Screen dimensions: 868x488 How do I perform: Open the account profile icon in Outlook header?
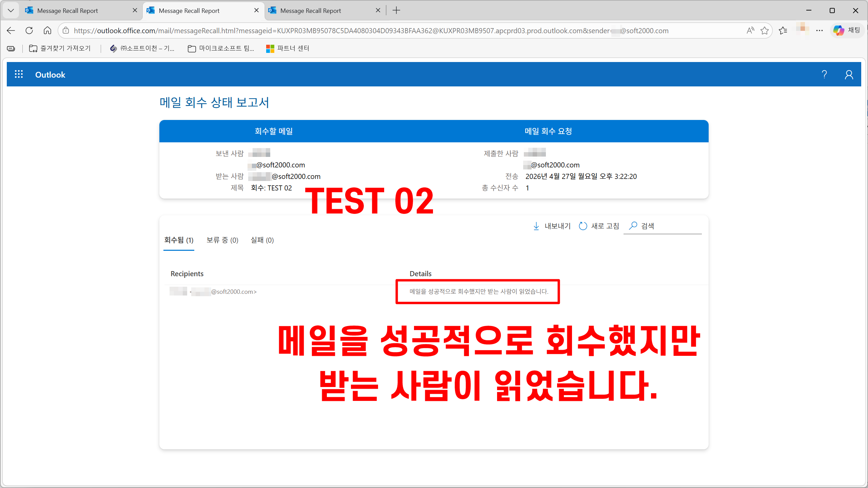pyautogui.click(x=849, y=75)
